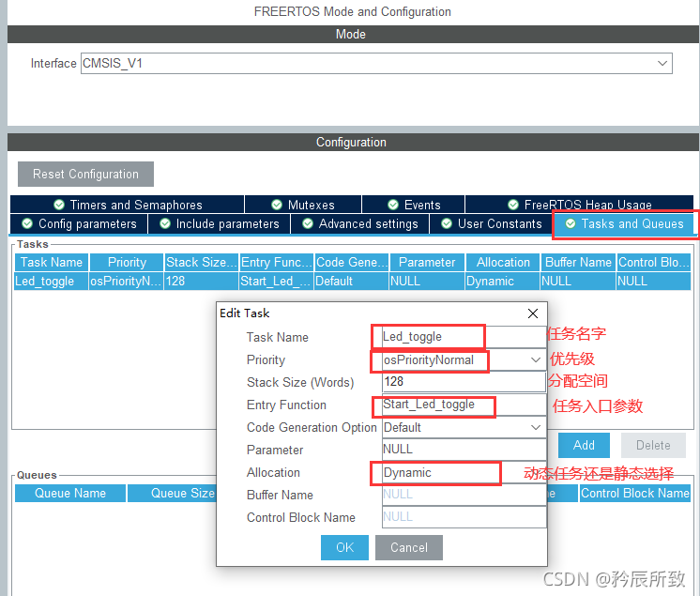The height and width of the screenshot is (596, 700).
Task: Switch to Timers and Semaphores tab
Action: click(128, 205)
